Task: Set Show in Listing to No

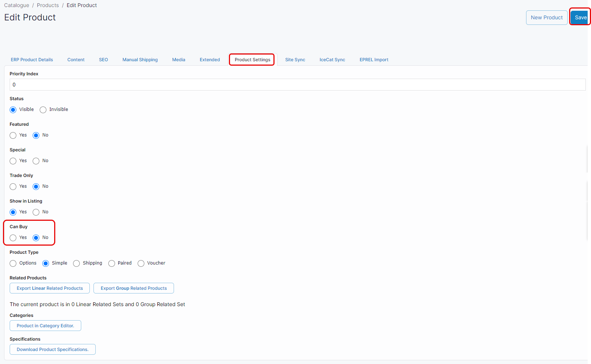Action: (x=36, y=212)
